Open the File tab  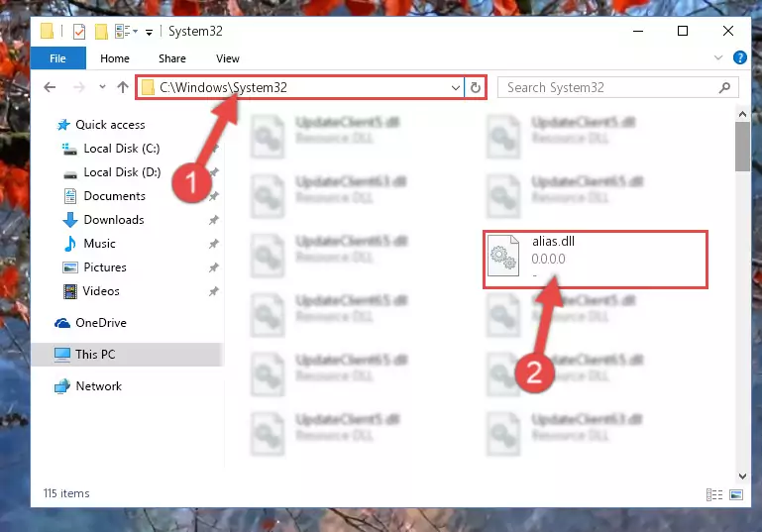coord(57,58)
